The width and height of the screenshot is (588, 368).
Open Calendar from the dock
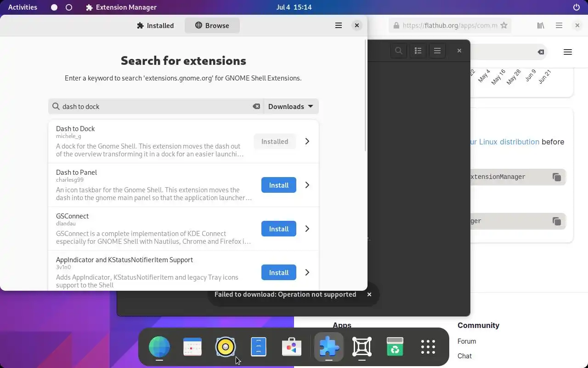click(192, 347)
